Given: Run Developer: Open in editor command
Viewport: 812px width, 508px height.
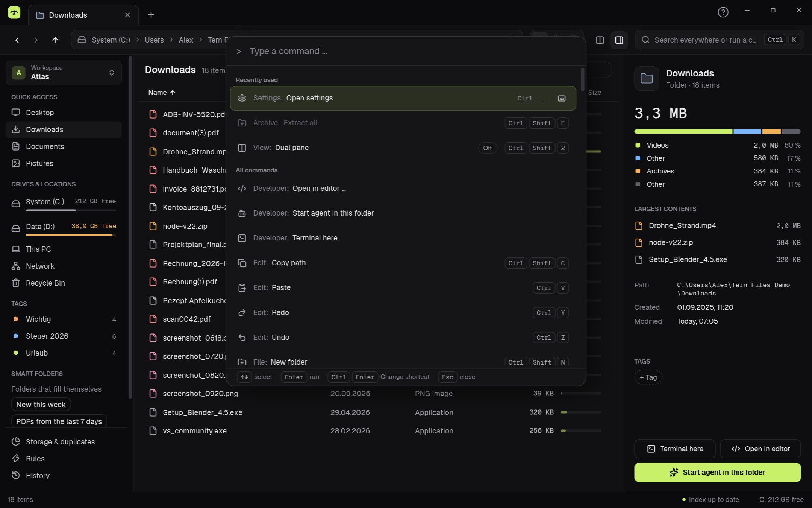Looking at the screenshot, I should [x=403, y=188].
